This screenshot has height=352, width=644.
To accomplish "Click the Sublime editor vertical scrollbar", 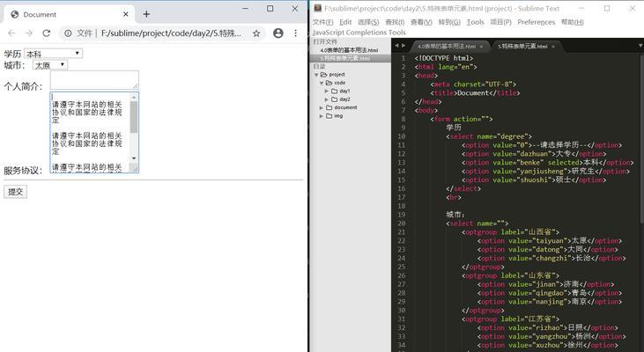I will point(641,140).
